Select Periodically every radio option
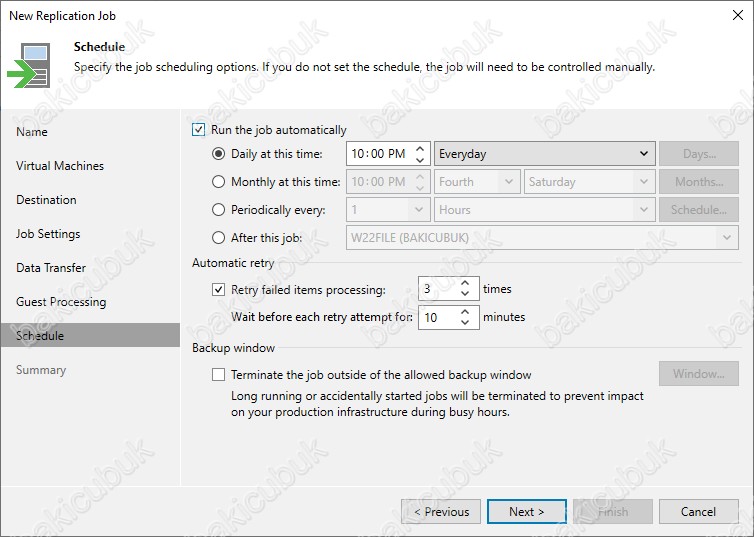 [218, 210]
